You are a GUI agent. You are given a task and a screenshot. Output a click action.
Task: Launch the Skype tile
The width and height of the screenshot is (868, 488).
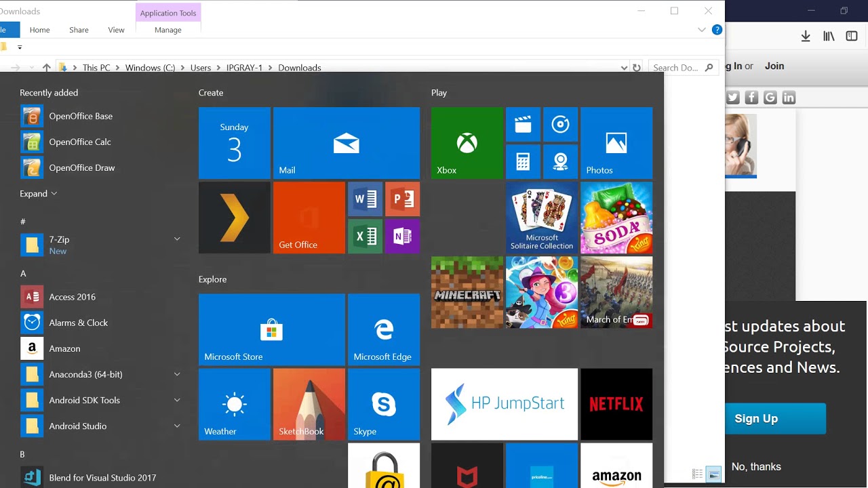coord(384,404)
